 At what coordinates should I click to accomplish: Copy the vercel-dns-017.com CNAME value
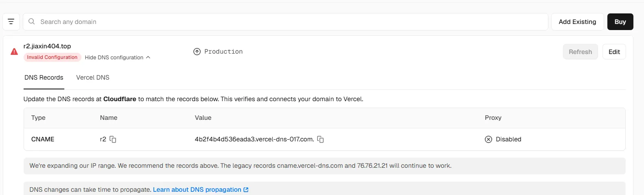tap(320, 139)
